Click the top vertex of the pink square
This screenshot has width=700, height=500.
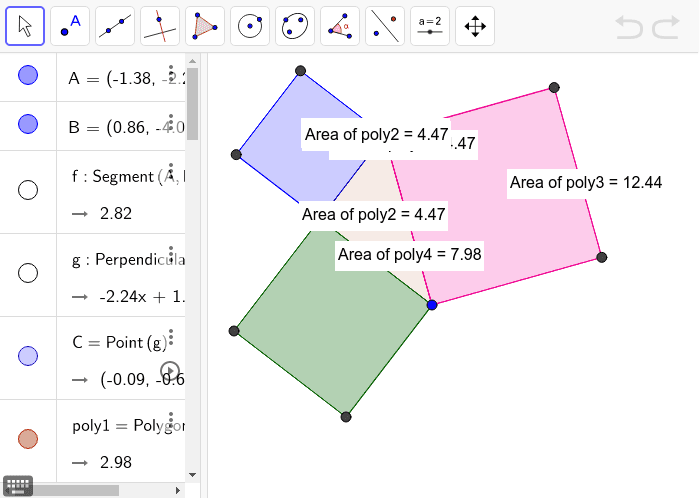point(554,88)
